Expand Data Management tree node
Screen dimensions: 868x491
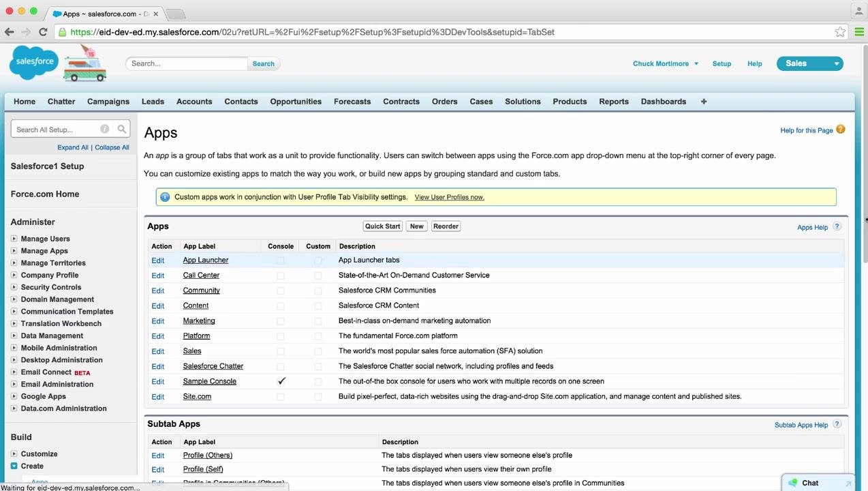coord(14,336)
